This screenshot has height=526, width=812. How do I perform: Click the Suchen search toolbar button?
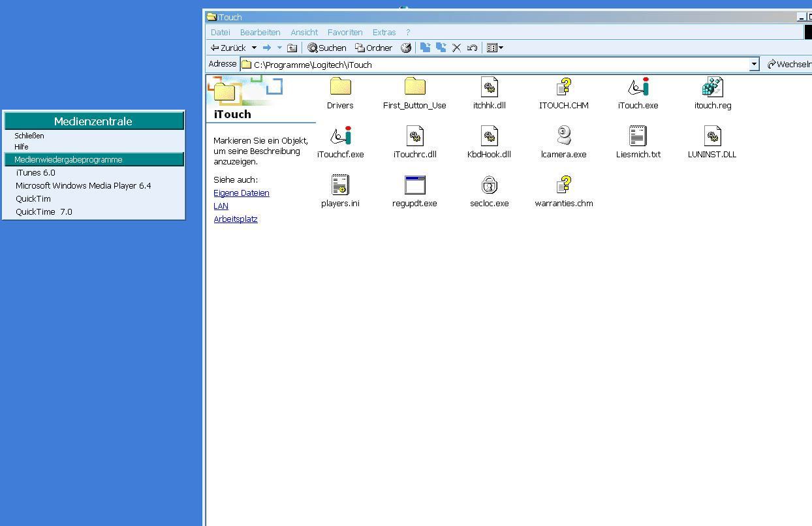click(327, 48)
